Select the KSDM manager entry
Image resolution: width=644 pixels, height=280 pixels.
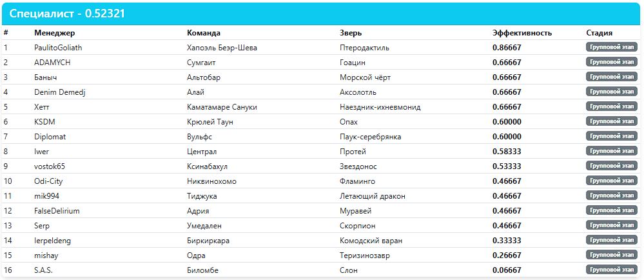pyautogui.click(x=45, y=122)
